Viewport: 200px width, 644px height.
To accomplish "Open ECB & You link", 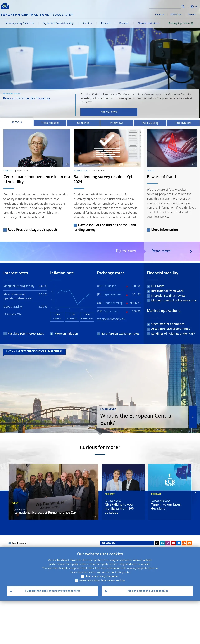I will (176, 14).
